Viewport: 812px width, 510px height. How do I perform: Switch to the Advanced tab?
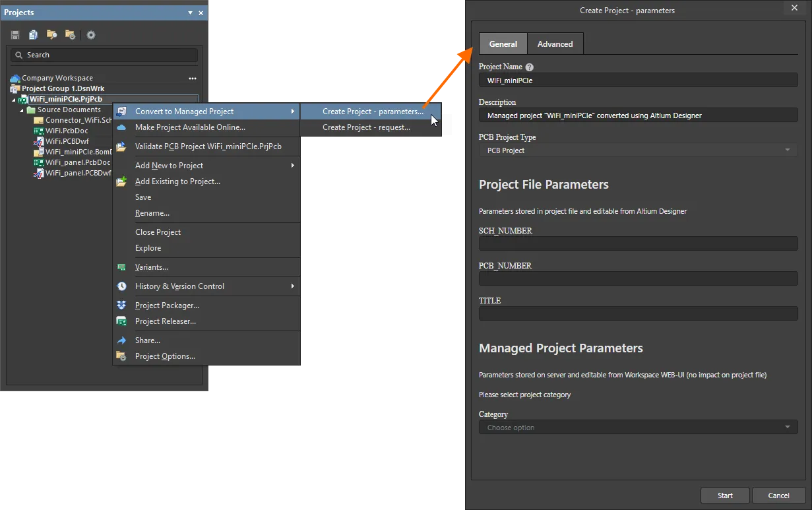click(555, 44)
